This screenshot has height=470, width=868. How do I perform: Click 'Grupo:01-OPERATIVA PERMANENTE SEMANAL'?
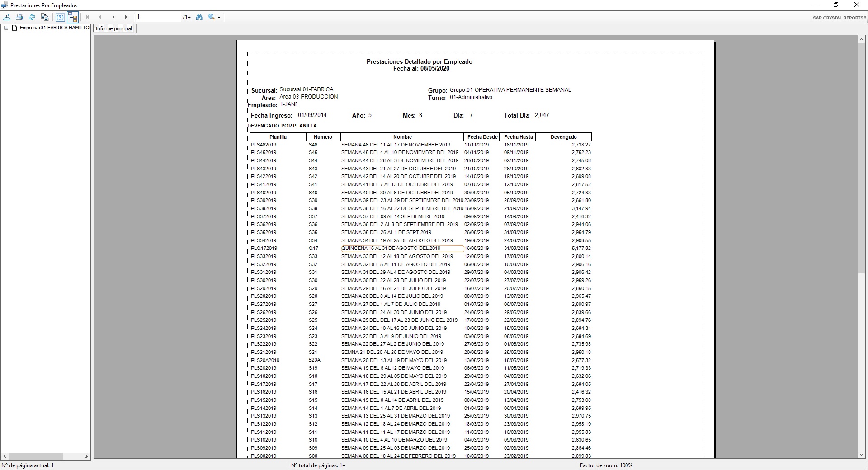point(510,90)
